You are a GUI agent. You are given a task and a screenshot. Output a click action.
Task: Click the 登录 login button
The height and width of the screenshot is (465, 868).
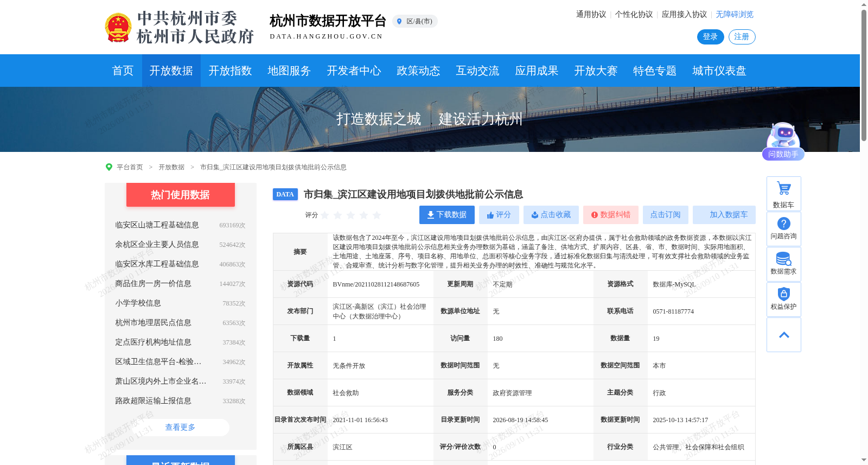point(710,37)
